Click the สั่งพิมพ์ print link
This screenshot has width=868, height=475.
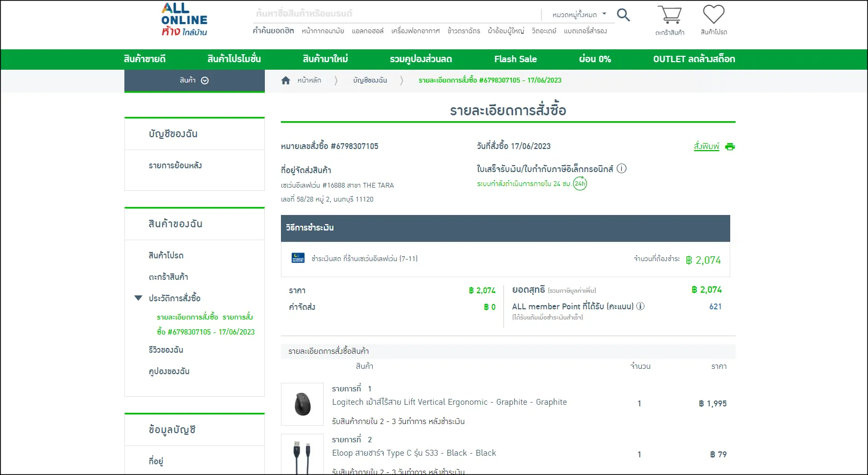(x=706, y=146)
